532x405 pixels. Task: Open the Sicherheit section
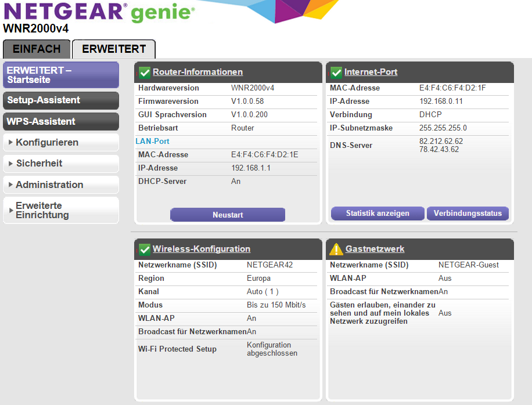pyautogui.click(x=61, y=164)
